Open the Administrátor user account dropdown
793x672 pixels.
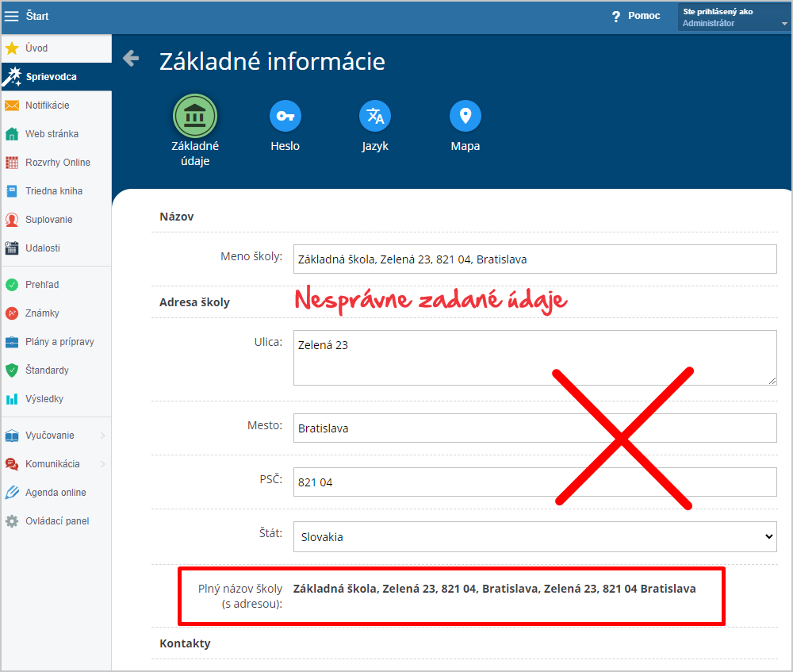click(x=734, y=17)
